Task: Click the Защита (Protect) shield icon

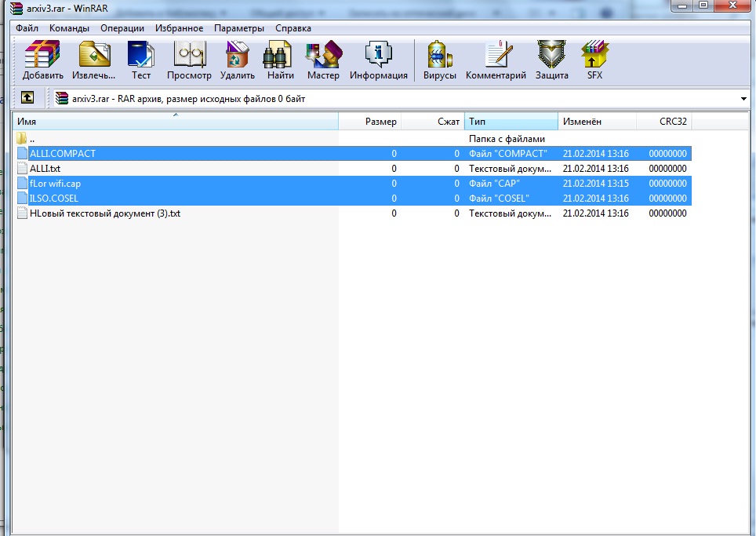Action: coord(551,54)
